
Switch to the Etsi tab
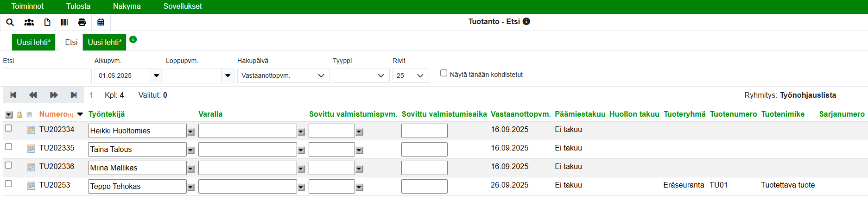(x=71, y=42)
